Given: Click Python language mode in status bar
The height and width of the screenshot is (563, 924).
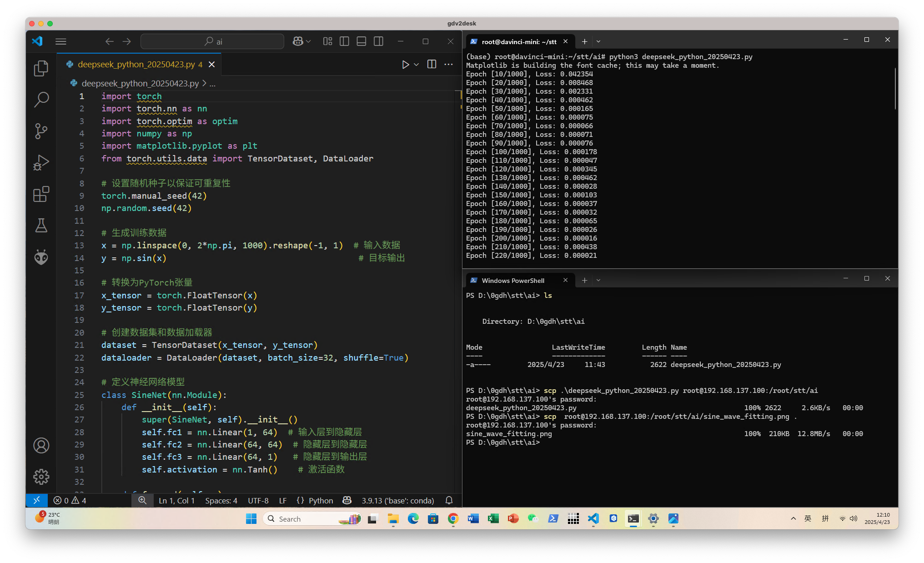Looking at the screenshot, I should (321, 500).
